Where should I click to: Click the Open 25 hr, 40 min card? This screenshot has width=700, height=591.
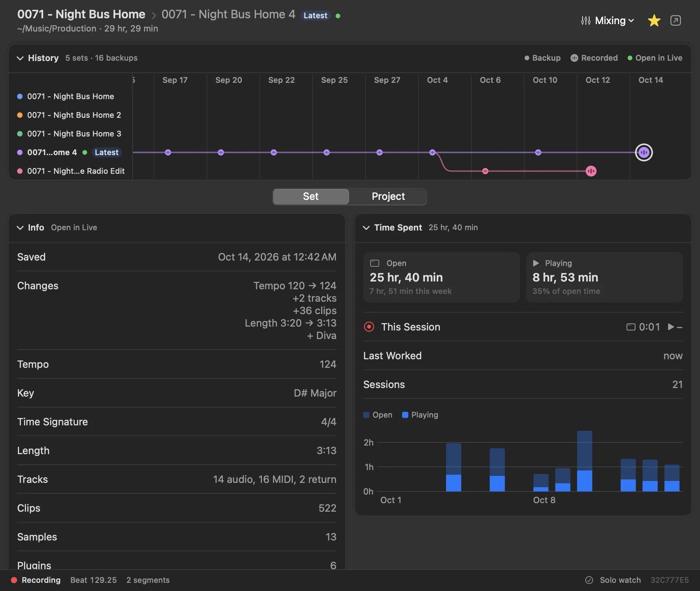click(x=441, y=277)
